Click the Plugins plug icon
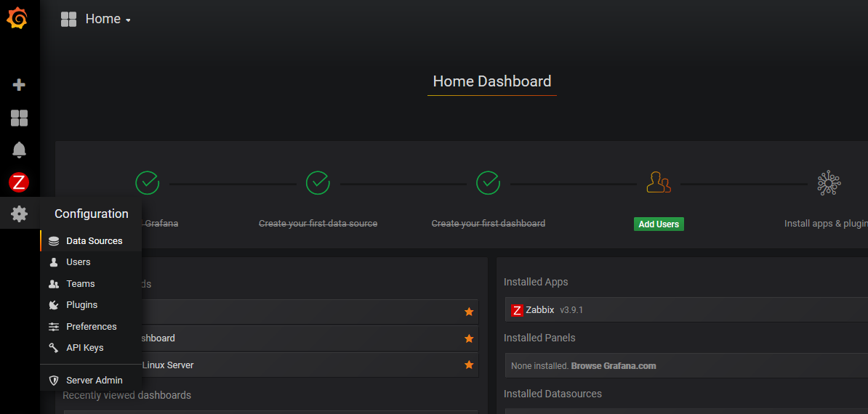Image resolution: width=868 pixels, height=414 pixels. pyautogui.click(x=54, y=304)
